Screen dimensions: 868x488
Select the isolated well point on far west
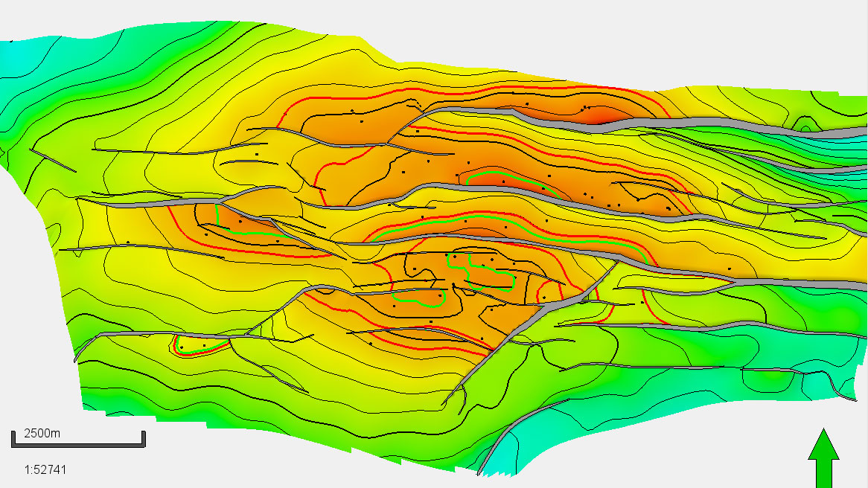pyautogui.click(x=128, y=242)
